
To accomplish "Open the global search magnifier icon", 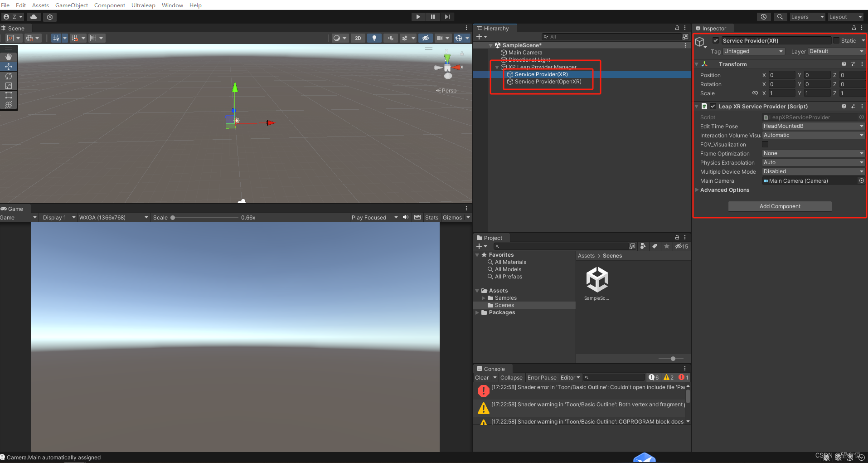I will (x=780, y=17).
